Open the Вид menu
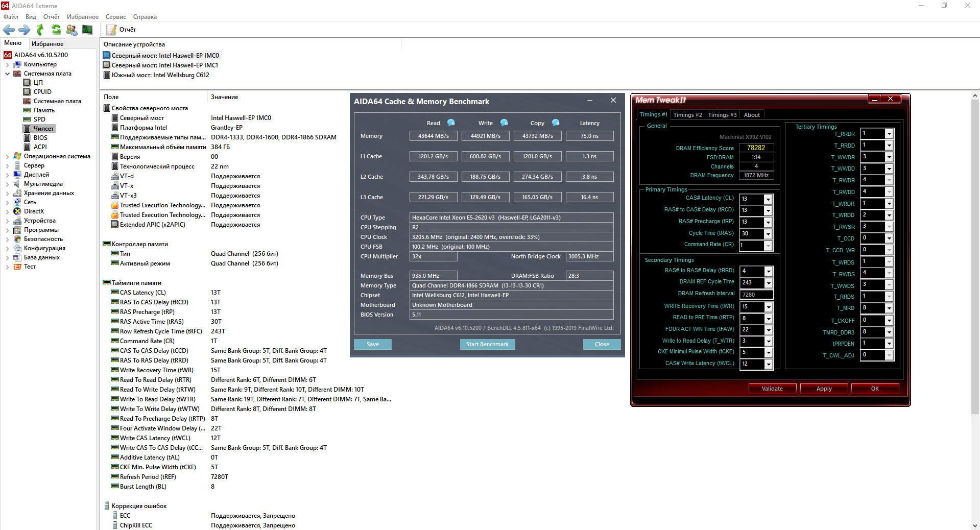This screenshot has height=530, width=980. point(31,17)
